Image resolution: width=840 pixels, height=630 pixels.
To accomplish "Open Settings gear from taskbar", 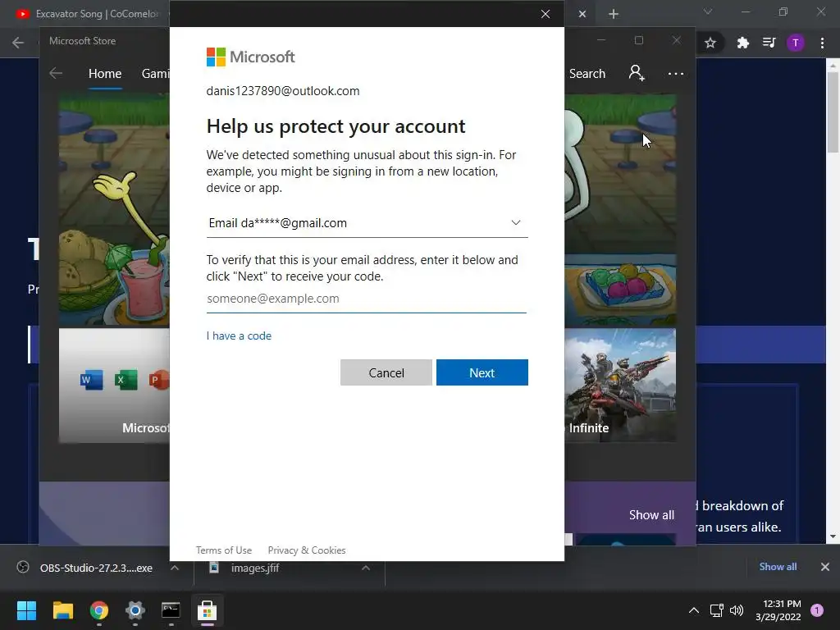I will 135,610.
